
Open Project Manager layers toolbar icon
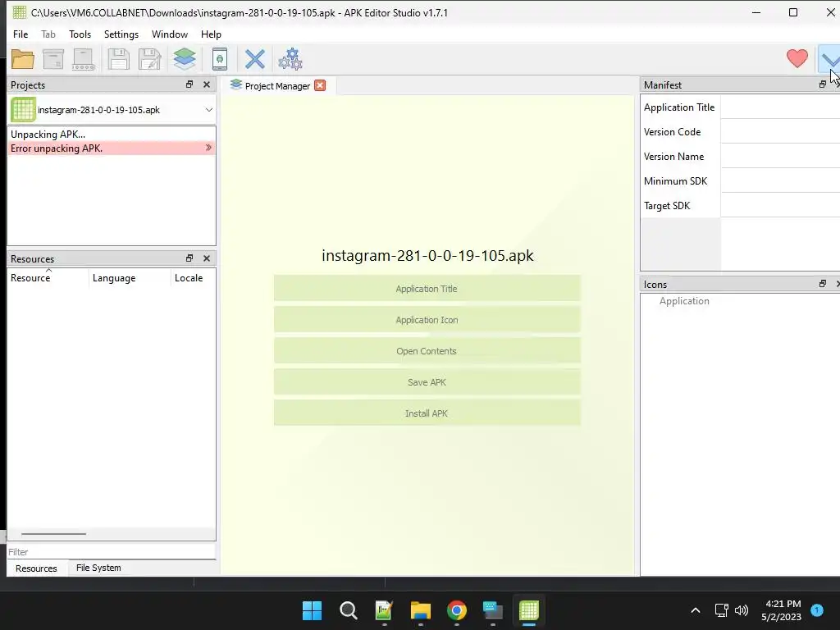point(185,59)
